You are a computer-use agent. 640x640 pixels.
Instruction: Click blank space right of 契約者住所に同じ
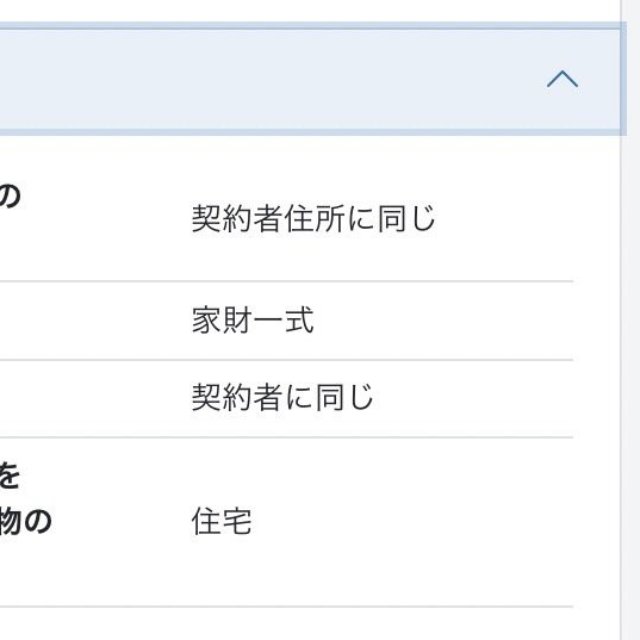tap(510, 218)
